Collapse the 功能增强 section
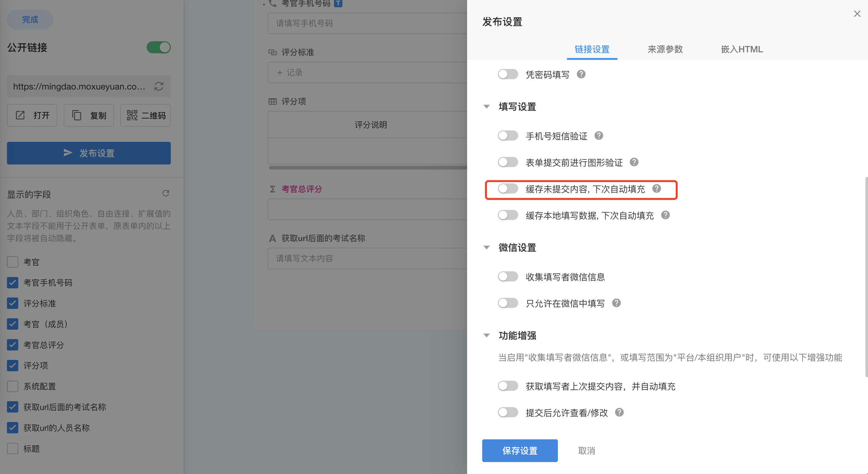868x474 pixels. [x=486, y=336]
